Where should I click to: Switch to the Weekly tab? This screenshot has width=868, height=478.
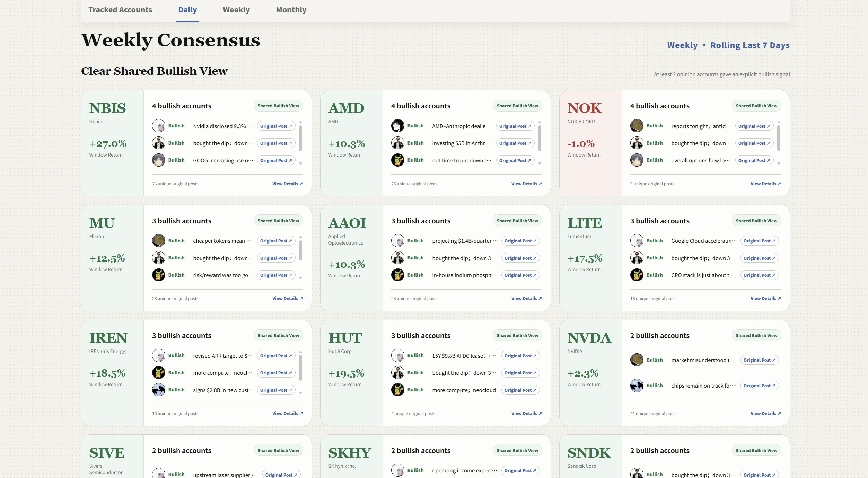point(236,10)
